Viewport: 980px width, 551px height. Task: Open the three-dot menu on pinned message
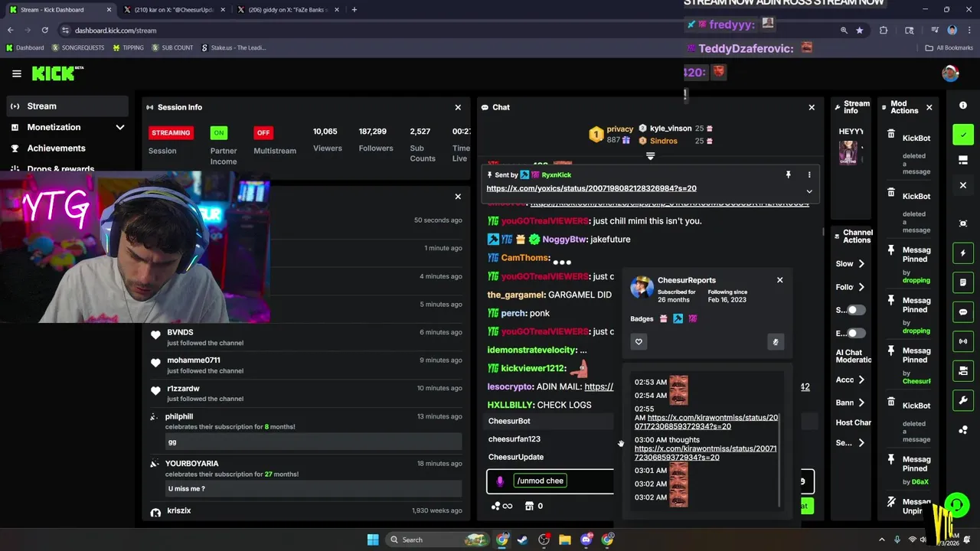[809, 175]
